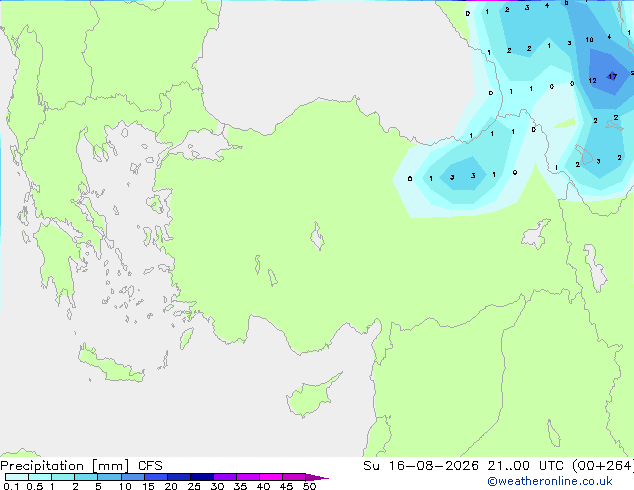This screenshot has height=490, width=634.
Task: Select the legend swatch between 0.5 and 1
Action: point(40,477)
